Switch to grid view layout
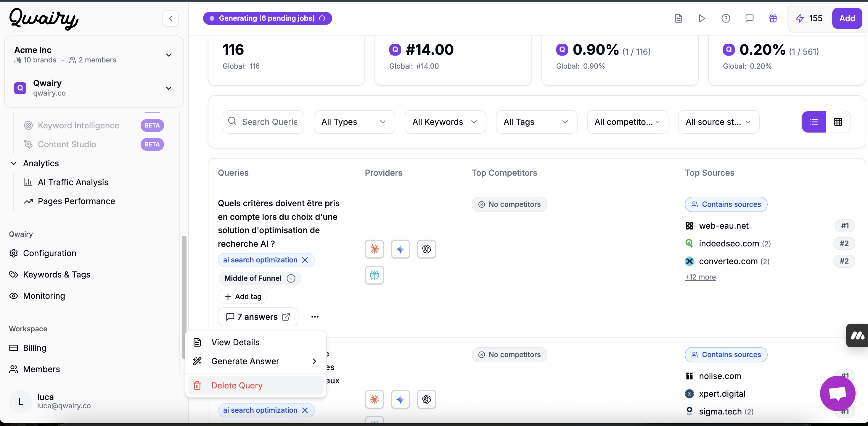The image size is (868, 426). point(838,122)
